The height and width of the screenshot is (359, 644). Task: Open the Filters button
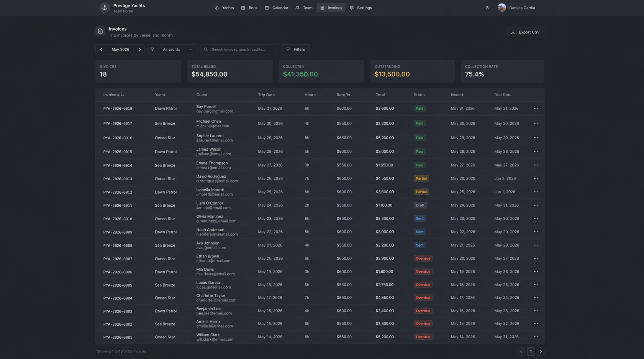click(x=296, y=49)
